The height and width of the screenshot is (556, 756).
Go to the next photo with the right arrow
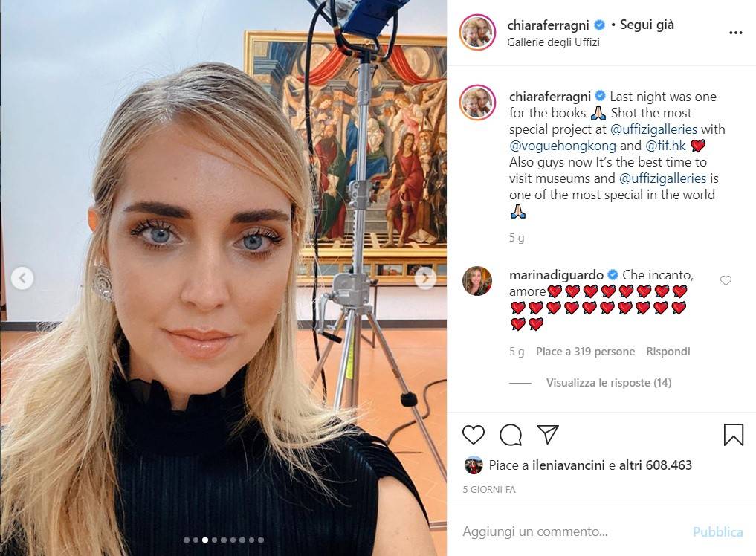pos(425,278)
